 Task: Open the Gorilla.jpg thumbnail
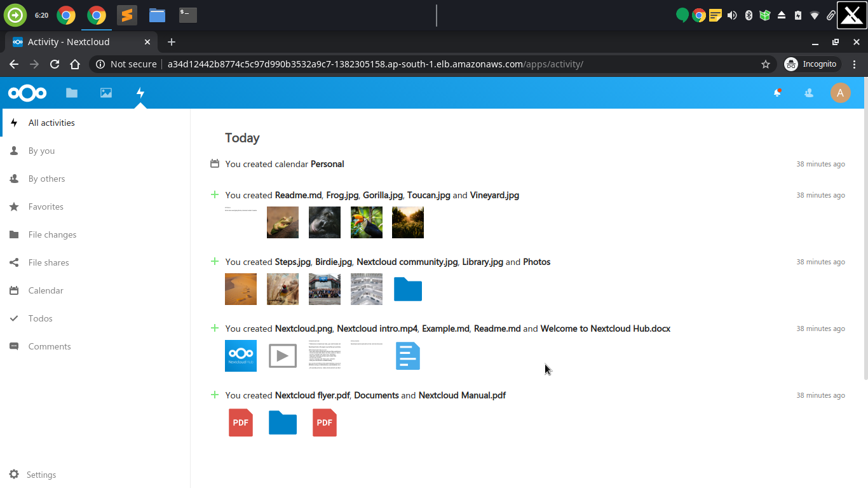(325, 222)
